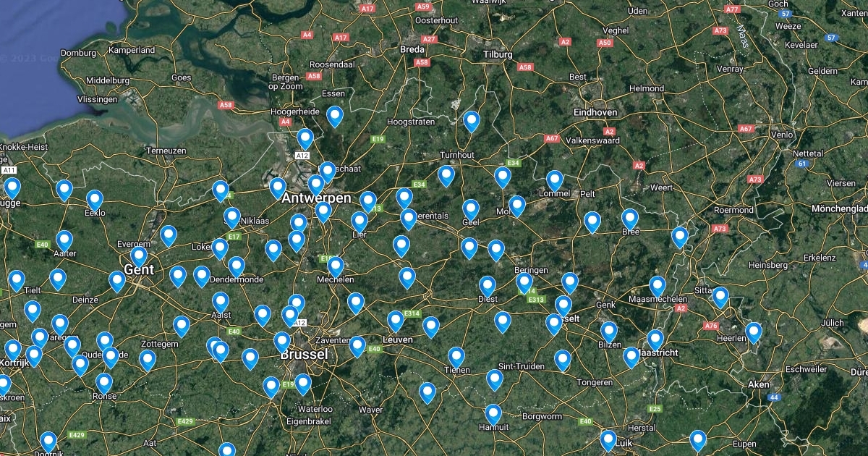Image resolution: width=868 pixels, height=456 pixels.
Task: Choose the map pin above Diest
Action: 488,286
